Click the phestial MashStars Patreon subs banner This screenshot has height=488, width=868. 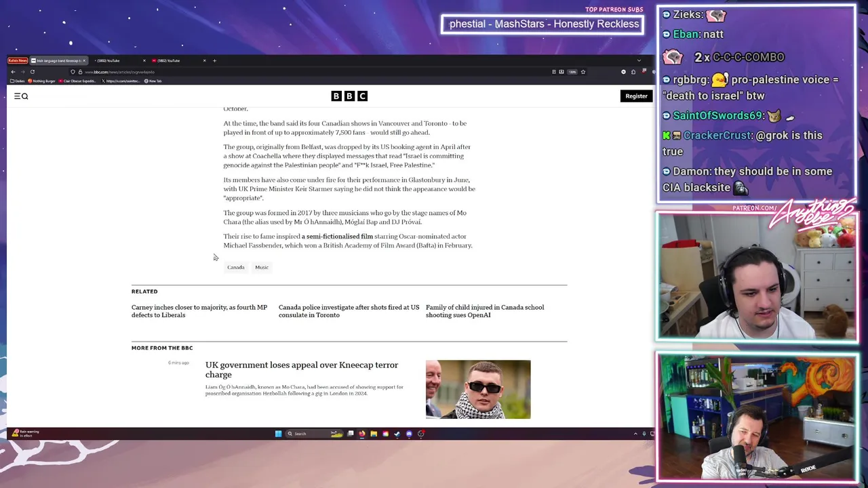coord(542,24)
